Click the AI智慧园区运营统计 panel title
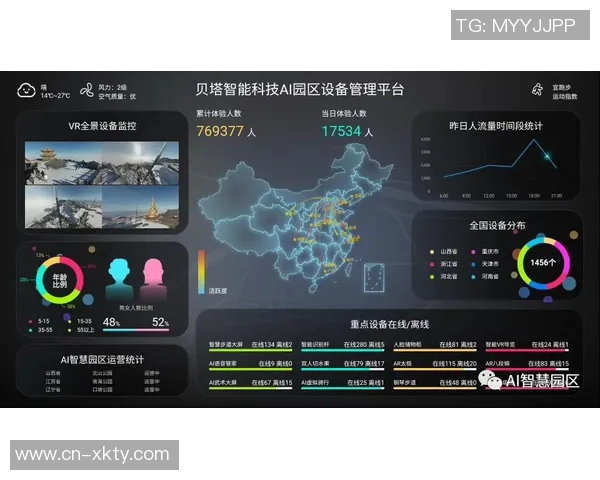 coord(102,360)
